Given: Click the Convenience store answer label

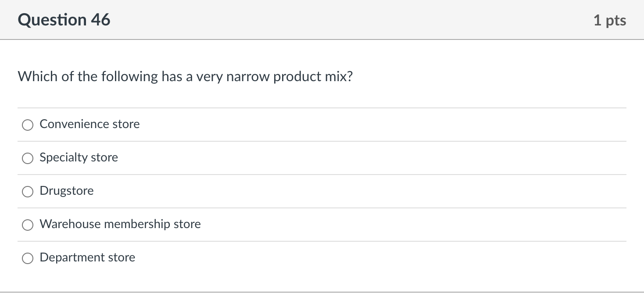Looking at the screenshot, I should click(89, 124).
